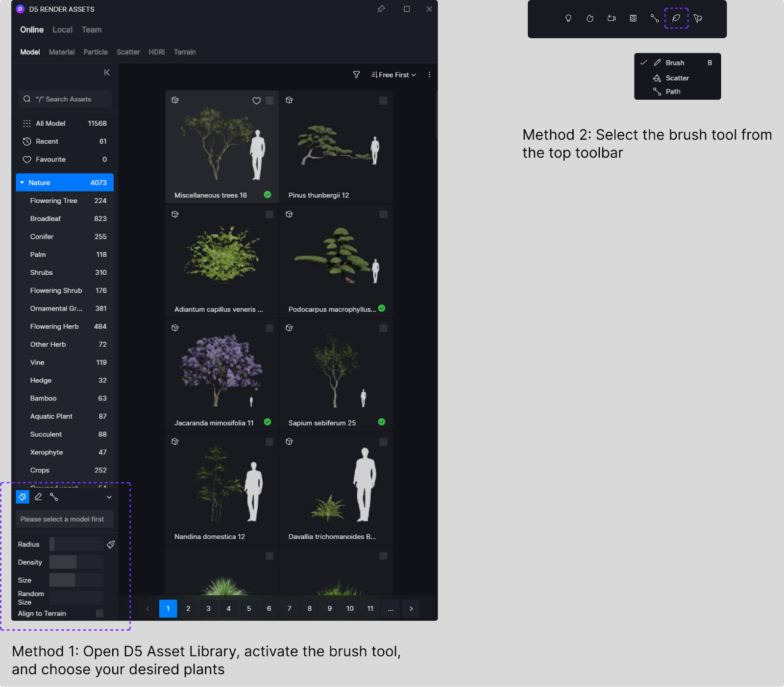Screen dimensions: 784x687
Task: Open the Scatter asset tab
Action: (128, 52)
